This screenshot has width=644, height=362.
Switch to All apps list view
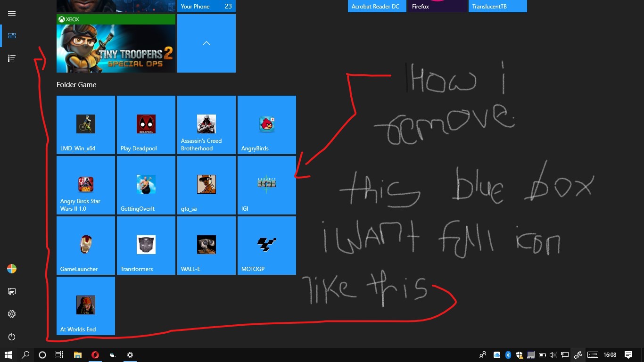coord(12,58)
